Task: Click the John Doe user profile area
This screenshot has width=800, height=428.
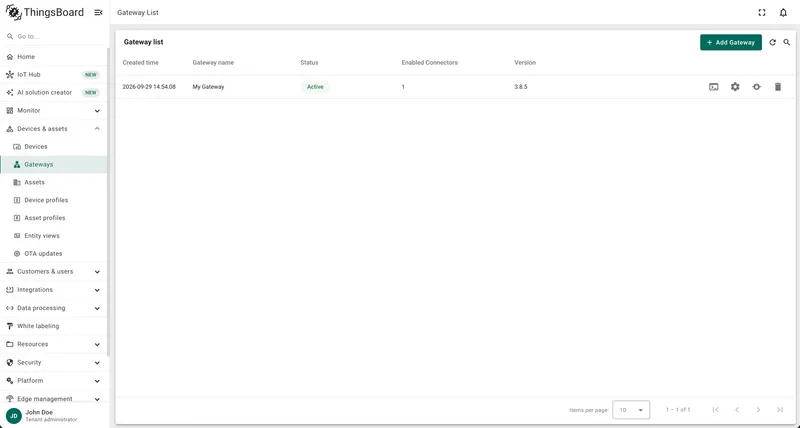Action: [54, 416]
